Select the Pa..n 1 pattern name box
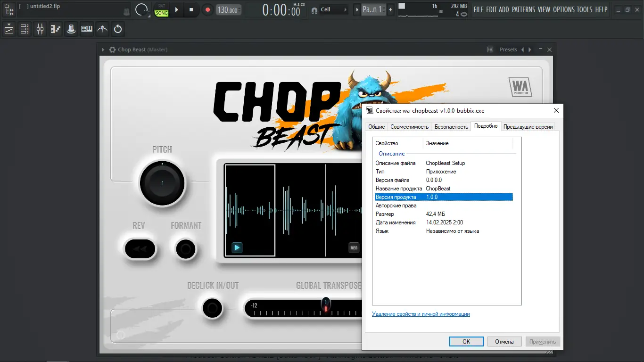This screenshot has width=644, height=362. [x=373, y=9]
